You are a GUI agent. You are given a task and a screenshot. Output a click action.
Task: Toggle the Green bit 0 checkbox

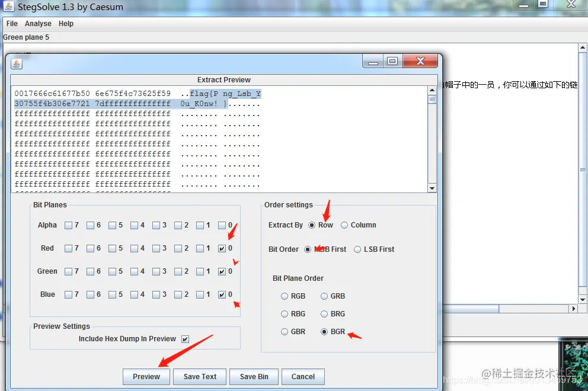(x=222, y=271)
